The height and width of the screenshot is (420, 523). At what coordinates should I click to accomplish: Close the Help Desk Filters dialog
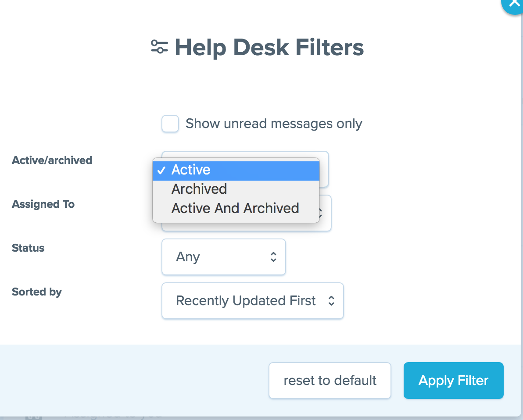(514, 4)
